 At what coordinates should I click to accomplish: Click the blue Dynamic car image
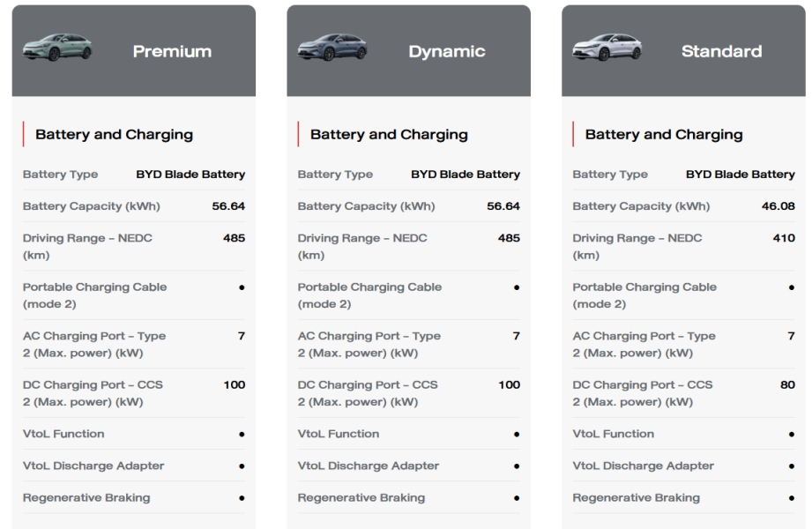point(332,48)
